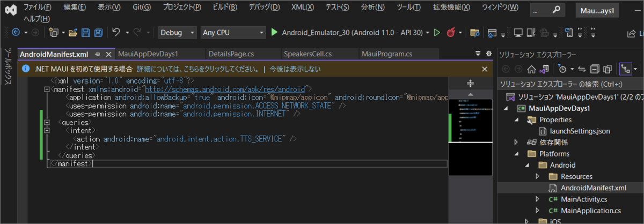Open the Any CPU platform dropdown
The height and width of the screenshot is (224, 644).
233,33
